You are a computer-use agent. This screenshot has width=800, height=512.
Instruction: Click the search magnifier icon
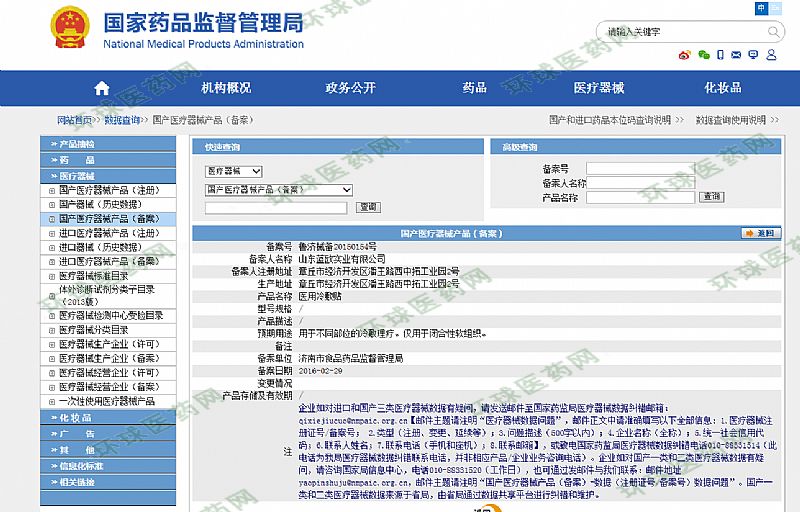[x=774, y=31]
